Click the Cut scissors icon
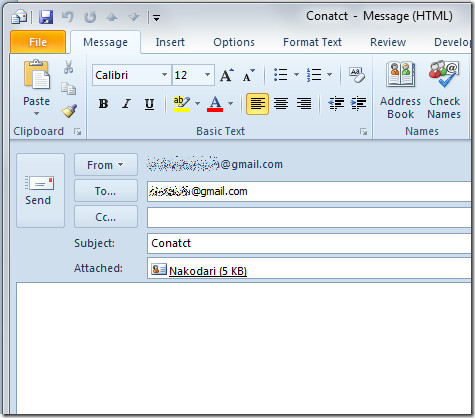The height and width of the screenshot is (418, 475). [68, 67]
